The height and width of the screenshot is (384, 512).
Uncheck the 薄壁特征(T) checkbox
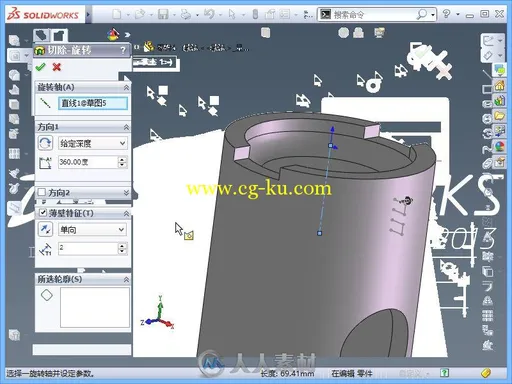pyautogui.click(x=43, y=213)
